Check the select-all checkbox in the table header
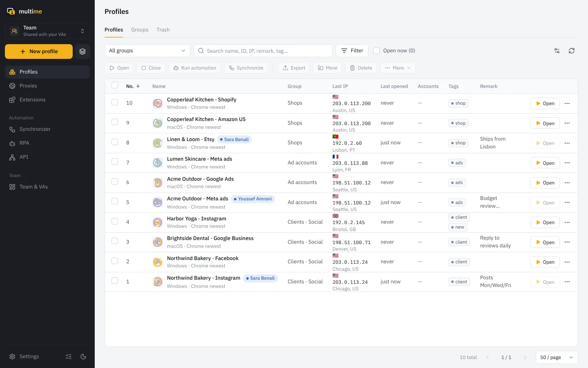The width and height of the screenshot is (588, 368). pyautogui.click(x=115, y=85)
